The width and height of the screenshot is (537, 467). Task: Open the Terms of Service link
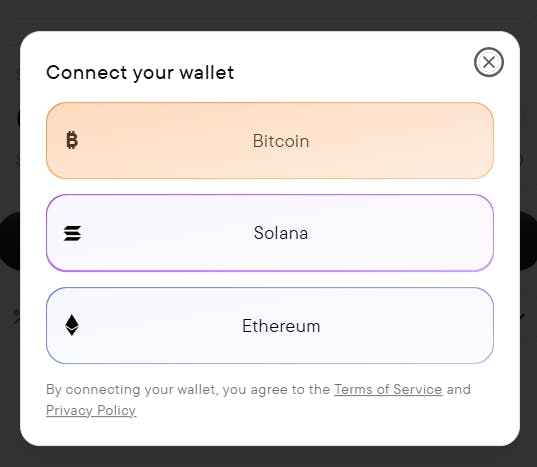[x=388, y=390]
